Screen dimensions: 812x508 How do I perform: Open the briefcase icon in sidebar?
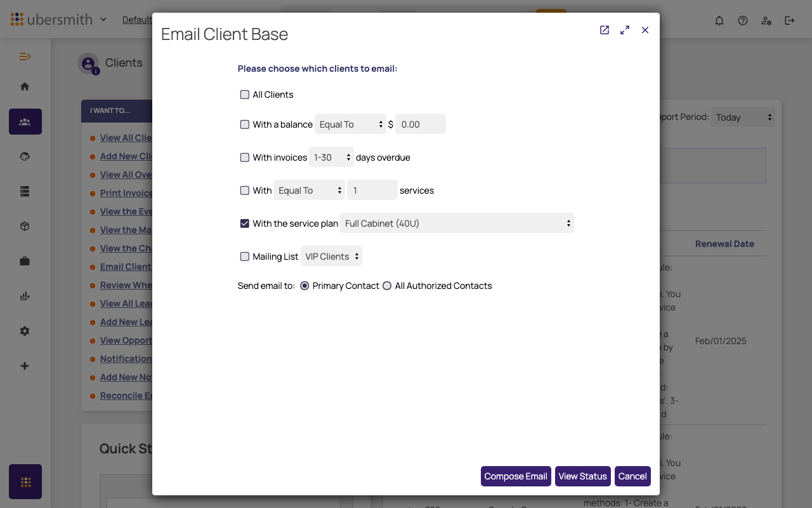coord(25,261)
